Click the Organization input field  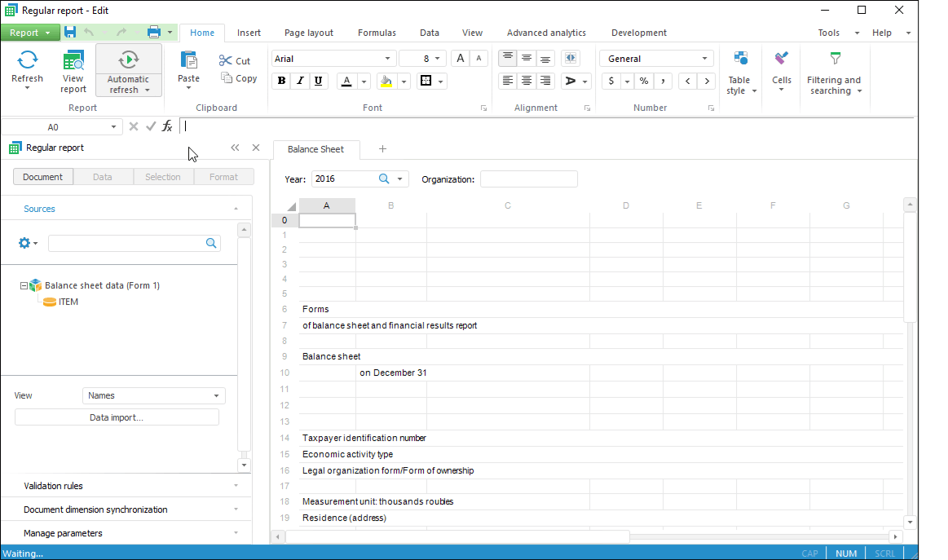[528, 179]
